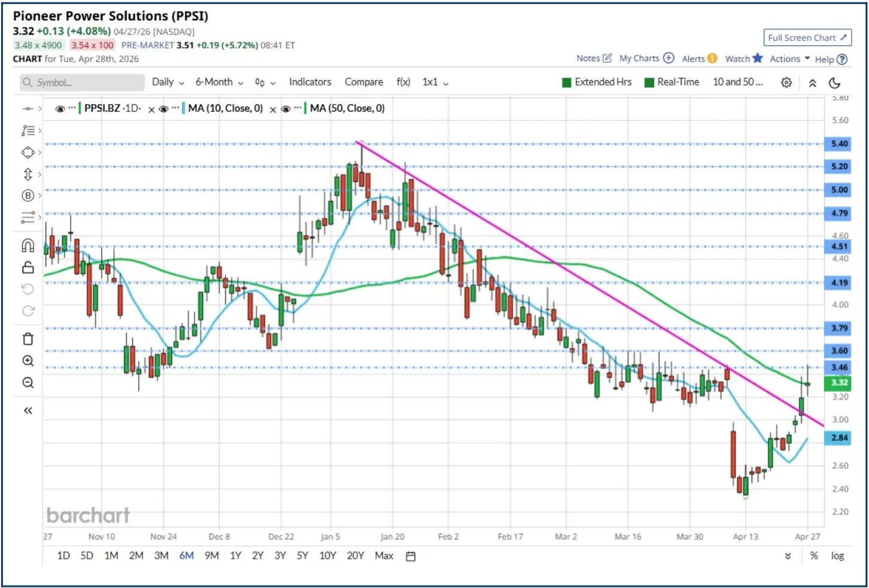
Task: Hide the MA (50, Close, 0) indicator
Action: [285, 109]
